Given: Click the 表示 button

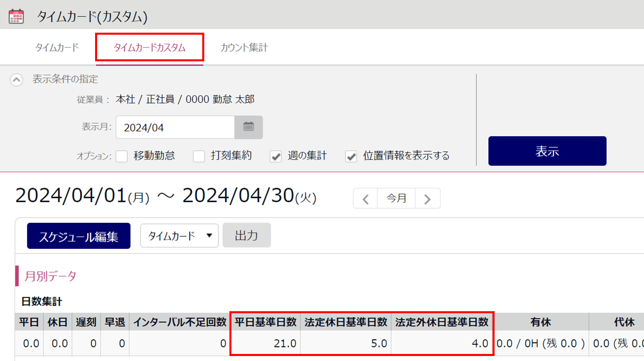Looking at the screenshot, I should click(x=547, y=151).
